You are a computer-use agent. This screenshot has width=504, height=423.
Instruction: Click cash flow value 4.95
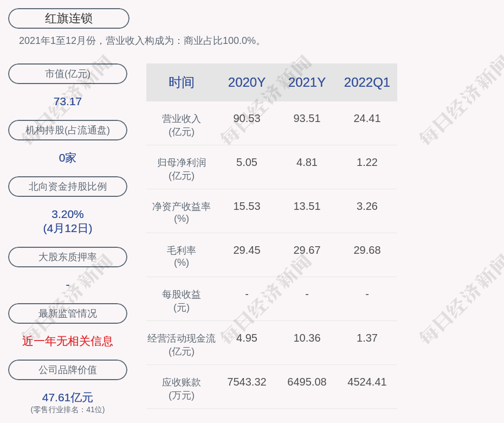pyautogui.click(x=247, y=338)
